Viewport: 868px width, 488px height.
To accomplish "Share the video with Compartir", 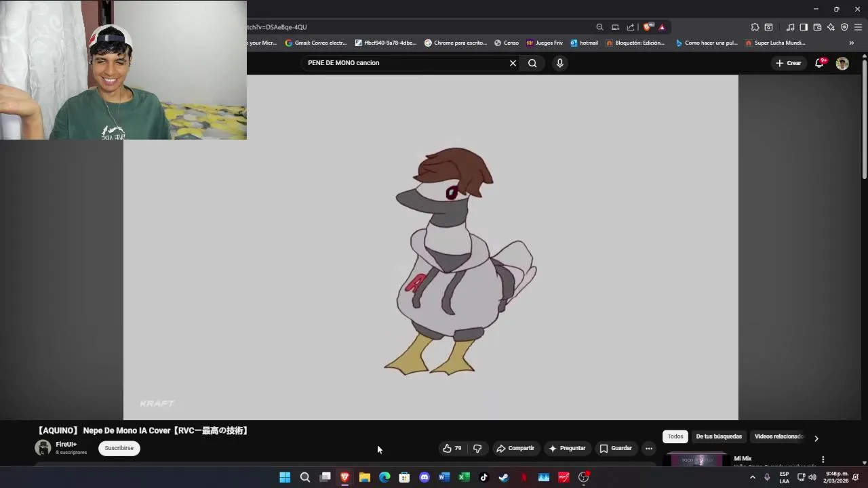I will click(x=515, y=448).
